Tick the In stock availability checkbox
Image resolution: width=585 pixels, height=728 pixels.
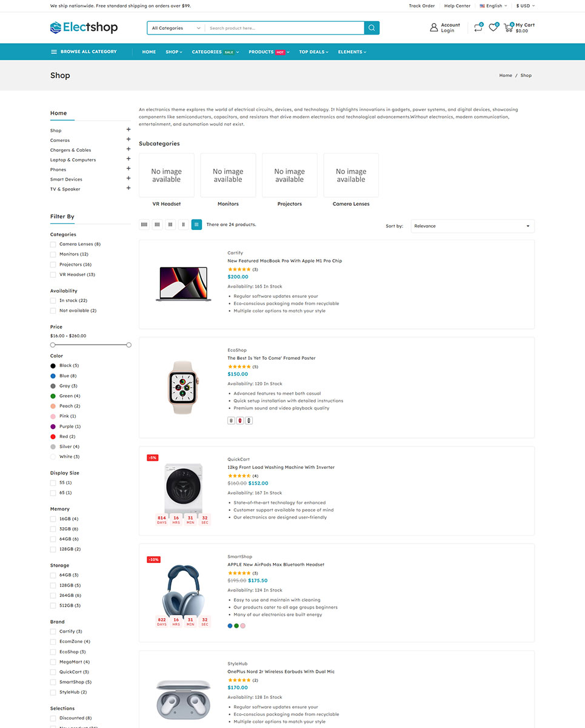53,300
